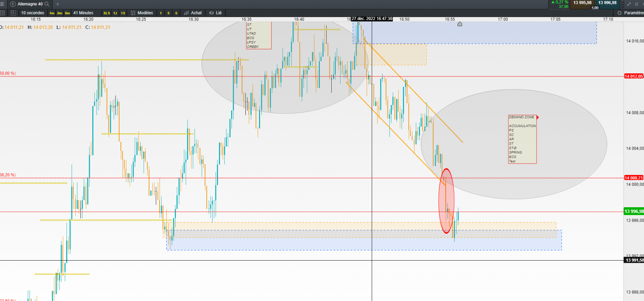This screenshot has width=644, height=301.
Task: Select the 5m timeframe shortcut
Action: click(67, 13)
